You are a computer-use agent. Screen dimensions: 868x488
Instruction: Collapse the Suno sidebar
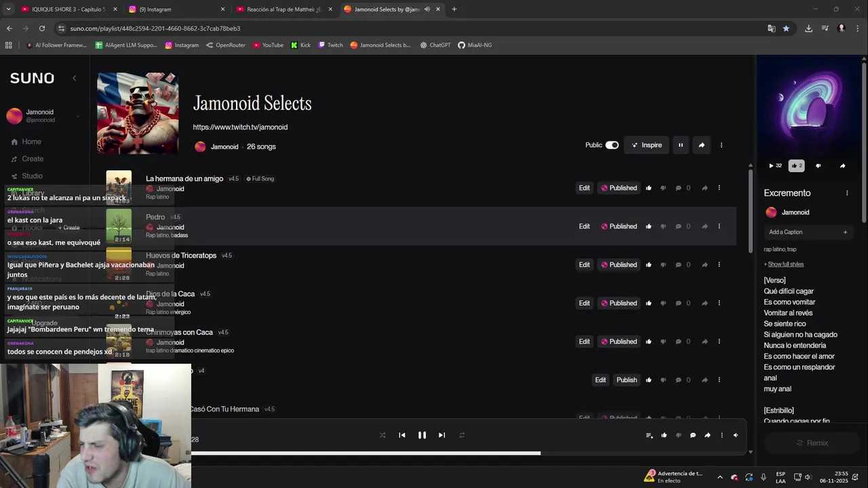[x=75, y=78]
